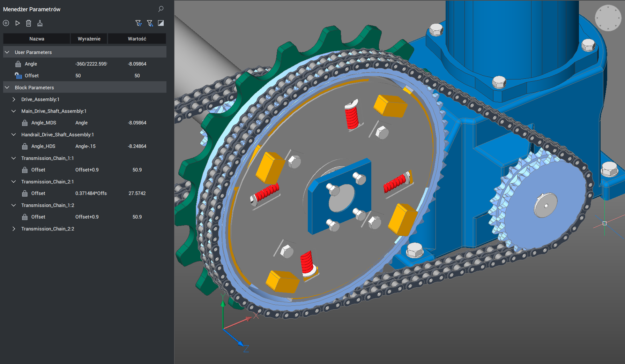Screen dimensions: 625x364
Task: Click the add new parameter plus icon
Action: [x=6, y=23]
